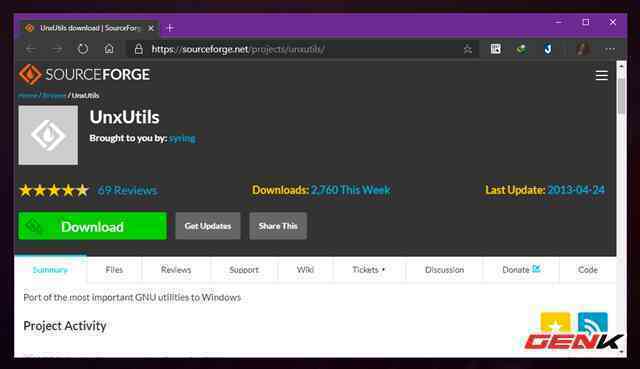Switch to the Support tab

pyautogui.click(x=244, y=270)
